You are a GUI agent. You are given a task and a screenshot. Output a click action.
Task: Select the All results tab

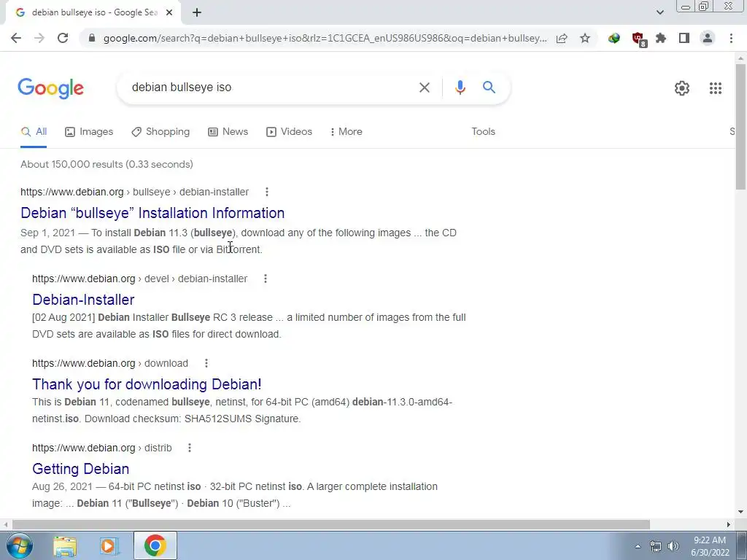pos(34,132)
